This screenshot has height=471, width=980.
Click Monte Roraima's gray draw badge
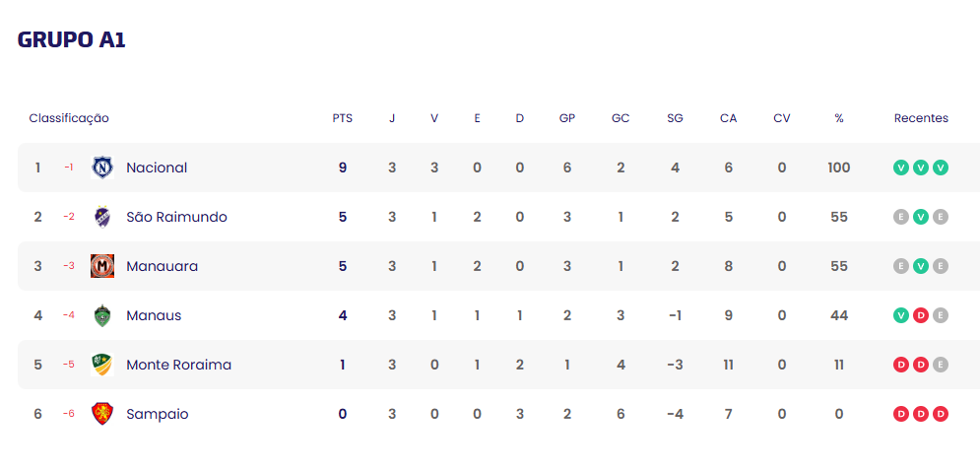[941, 365]
